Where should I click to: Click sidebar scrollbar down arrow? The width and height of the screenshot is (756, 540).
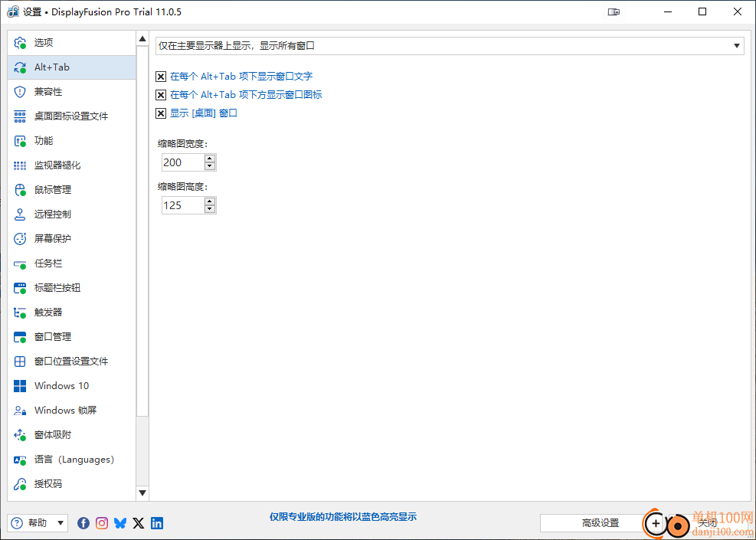click(142, 493)
